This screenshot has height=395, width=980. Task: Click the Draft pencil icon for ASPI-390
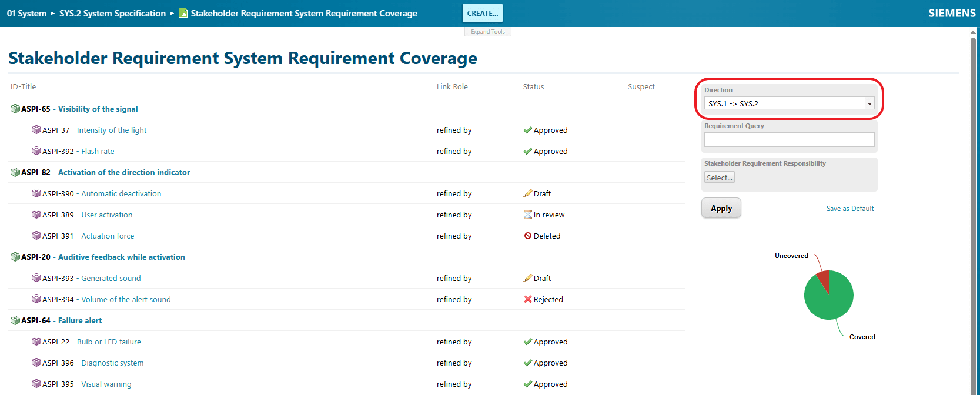(x=528, y=193)
